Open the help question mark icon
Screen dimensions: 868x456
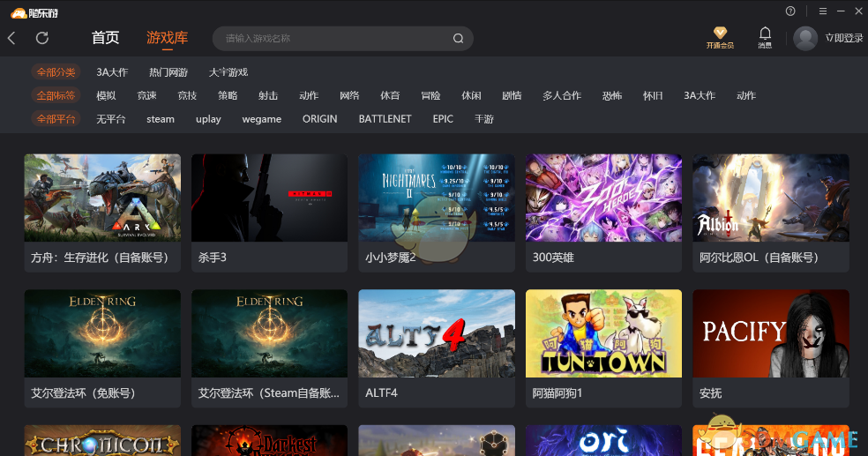click(x=790, y=11)
